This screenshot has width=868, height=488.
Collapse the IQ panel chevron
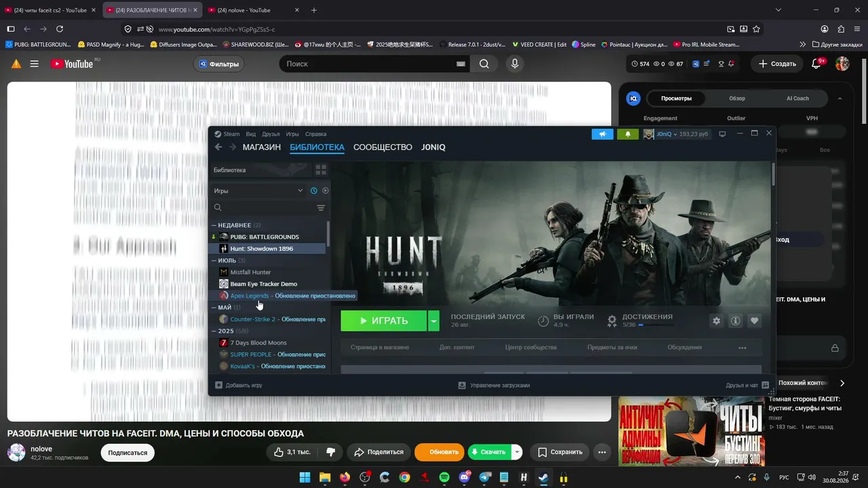coord(840,98)
